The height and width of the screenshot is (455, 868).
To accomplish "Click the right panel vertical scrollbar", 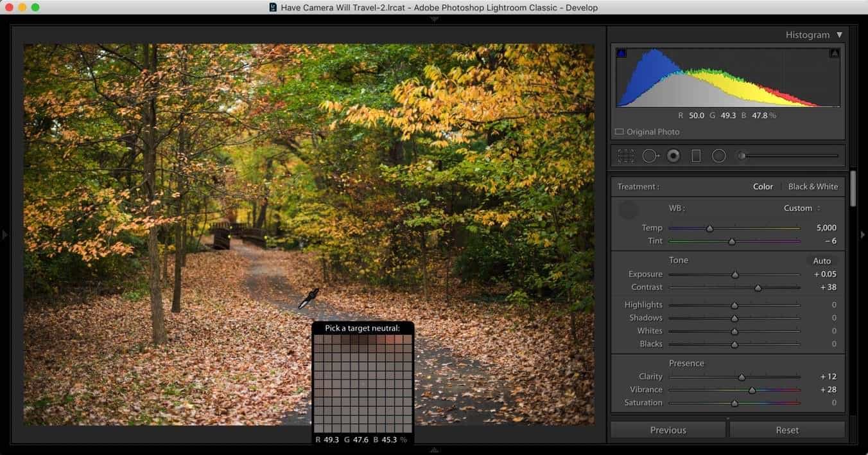I will 853,188.
